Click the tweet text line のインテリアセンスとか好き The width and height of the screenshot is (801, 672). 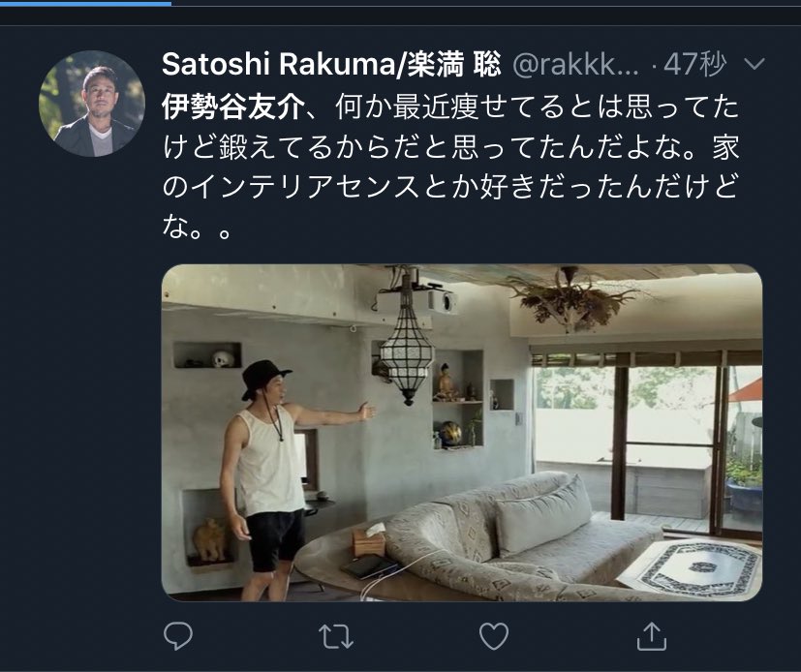tap(451, 187)
